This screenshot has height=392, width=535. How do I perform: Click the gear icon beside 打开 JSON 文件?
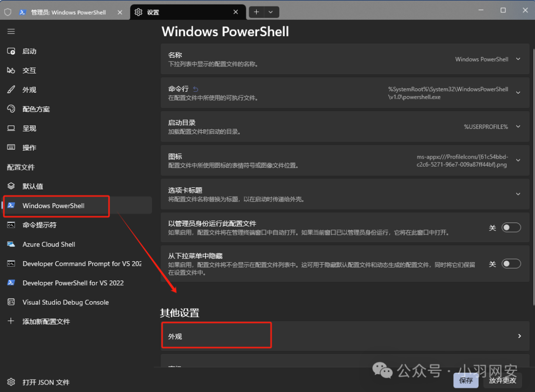pyautogui.click(x=11, y=382)
